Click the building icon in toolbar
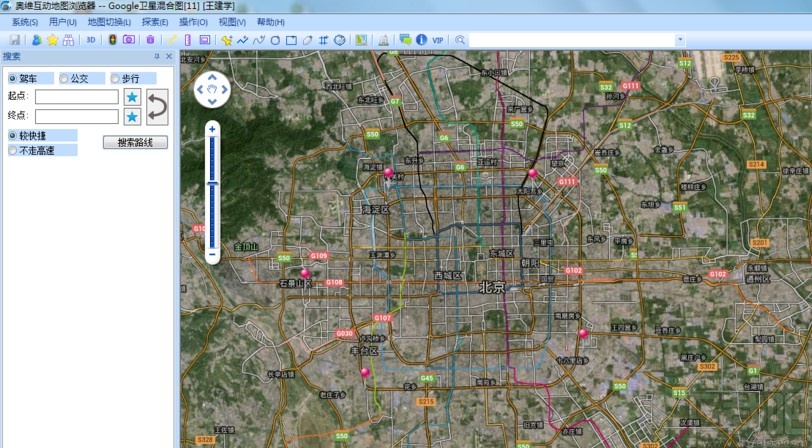The width and height of the screenshot is (812, 448). click(x=383, y=40)
